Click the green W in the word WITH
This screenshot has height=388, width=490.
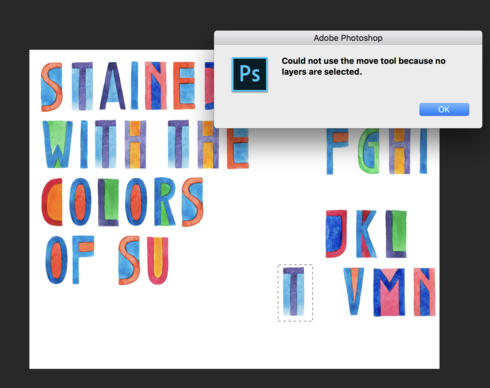coord(57,144)
